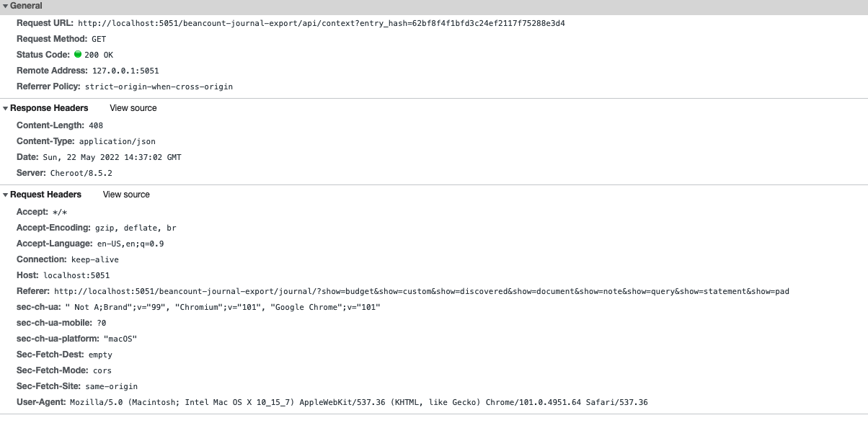The height and width of the screenshot is (441, 868).
Task: Select the User-Agent header value
Action: pos(360,402)
